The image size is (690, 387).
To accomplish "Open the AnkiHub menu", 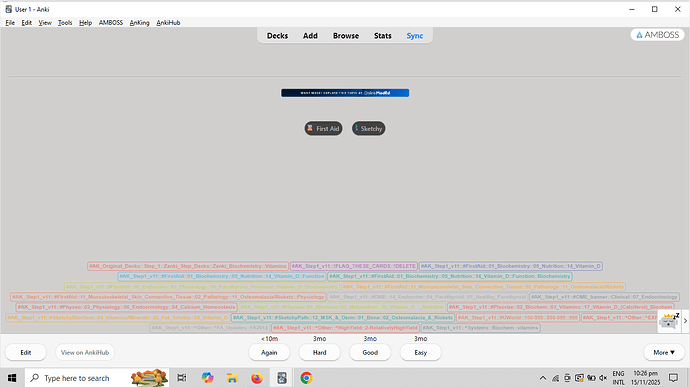I will click(168, 22).
